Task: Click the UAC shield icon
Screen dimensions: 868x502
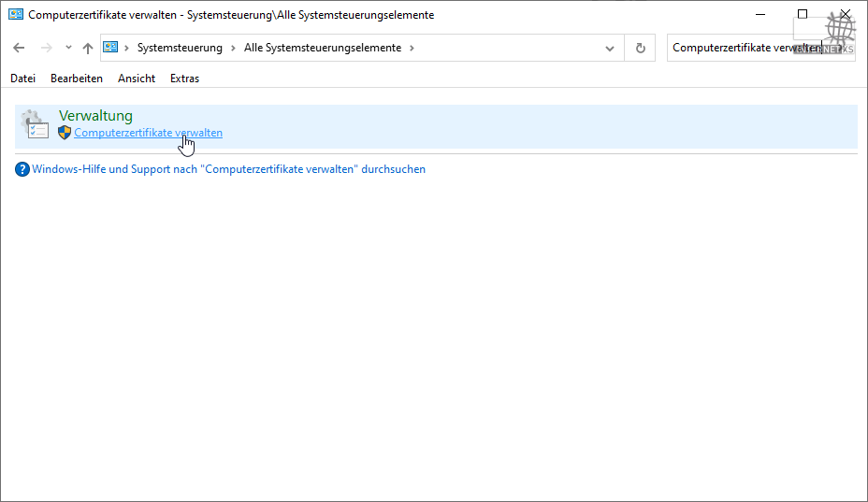Action: (65, 133)
